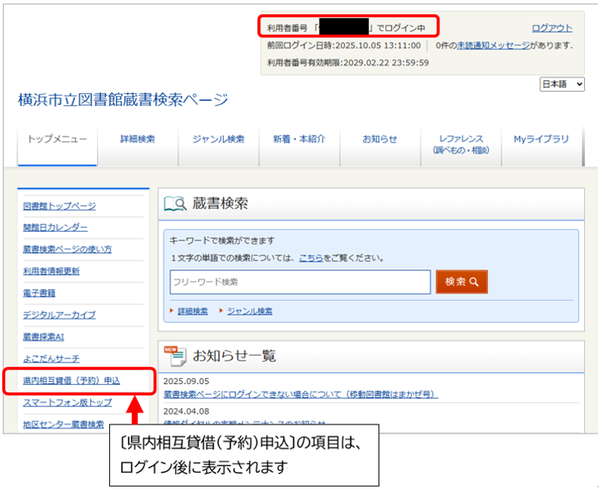The image size is (600, 497).
Task: Open 地区センター蔵書検索 link
Action: (x=64, y=424)
